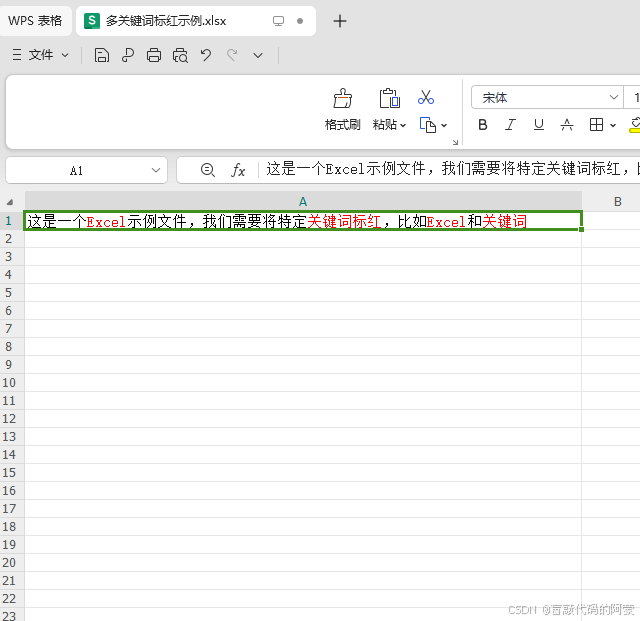Open Print Preview icon

click(x=180, y=55)
